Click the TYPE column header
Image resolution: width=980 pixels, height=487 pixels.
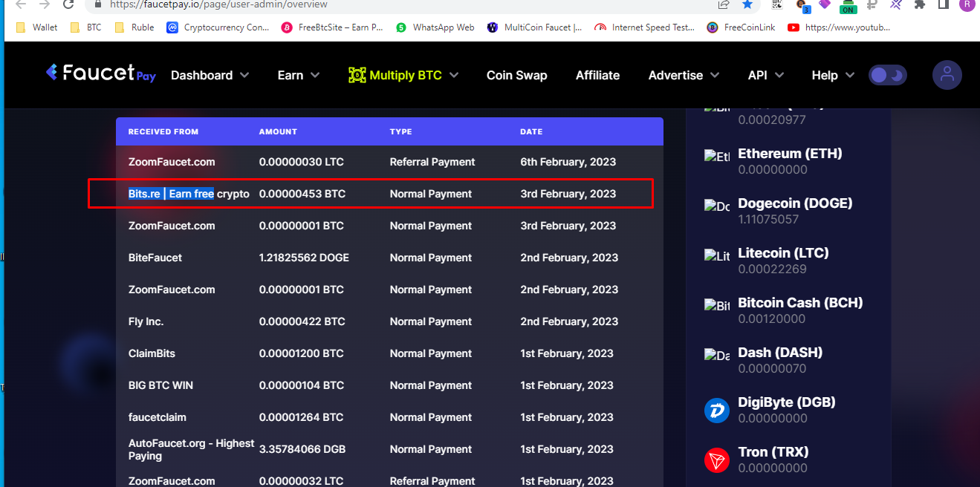400,131
